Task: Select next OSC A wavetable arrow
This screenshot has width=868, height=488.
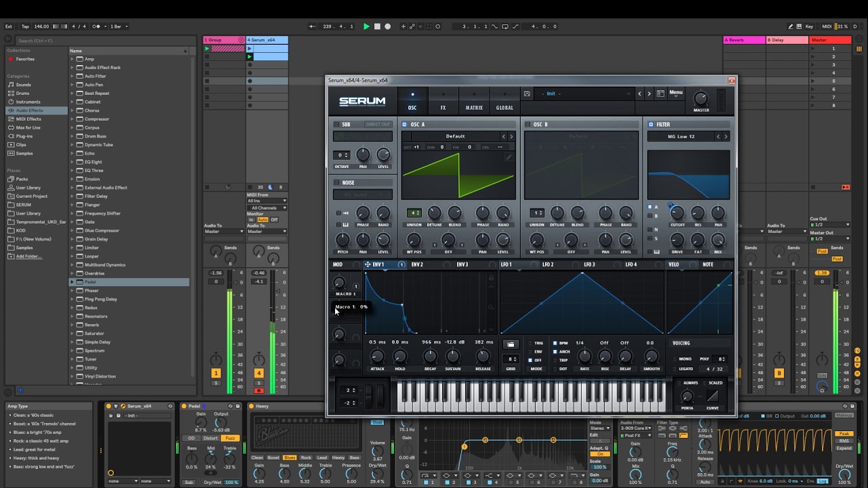Action: [x=511, y=136]
